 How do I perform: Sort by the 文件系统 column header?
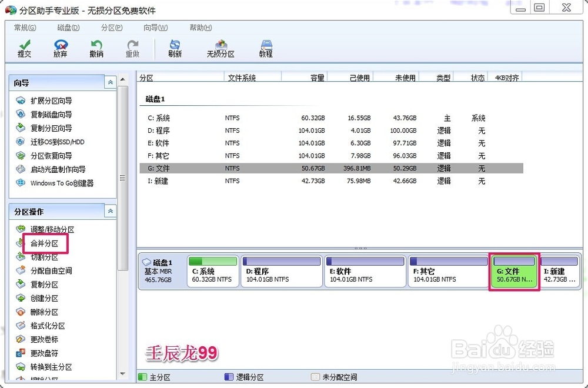point(253,77)
